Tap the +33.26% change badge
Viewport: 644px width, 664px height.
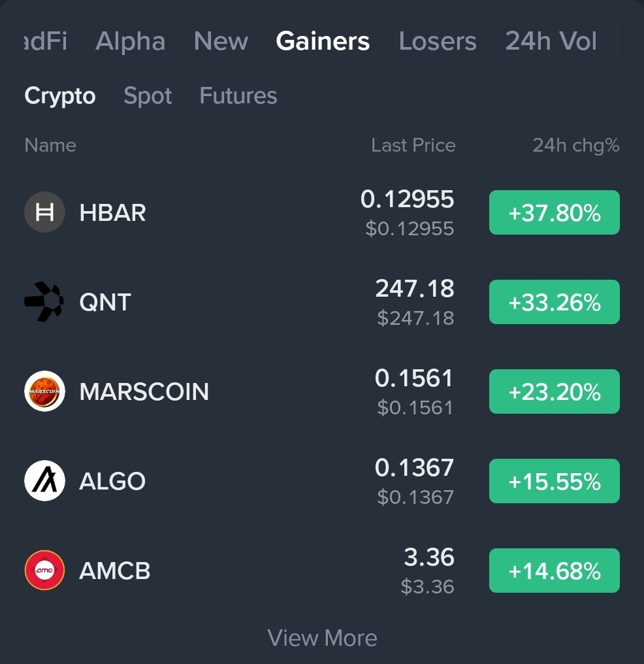(555, 302)
